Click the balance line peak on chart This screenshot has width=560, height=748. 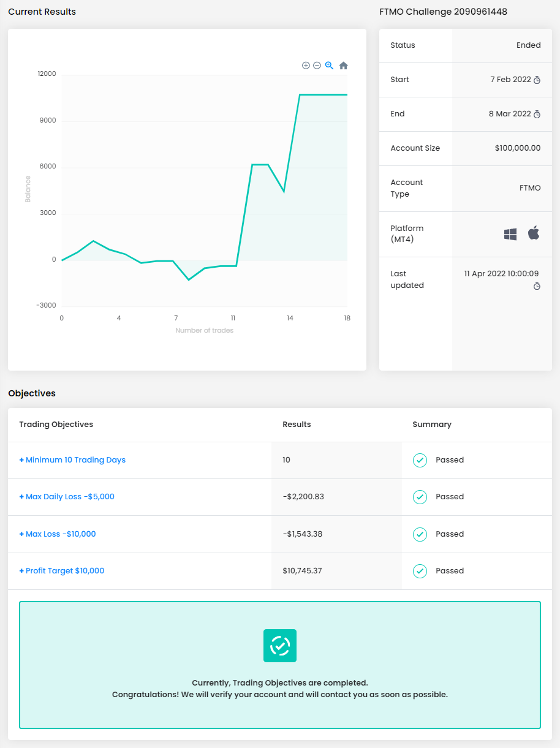click(x=300, y=95)
